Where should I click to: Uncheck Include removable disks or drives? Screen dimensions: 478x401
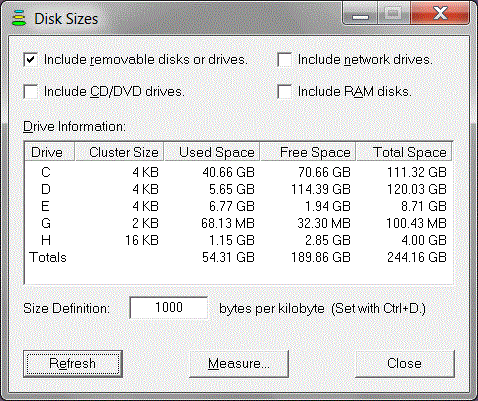pyautogui.click(x=31, y=60)
